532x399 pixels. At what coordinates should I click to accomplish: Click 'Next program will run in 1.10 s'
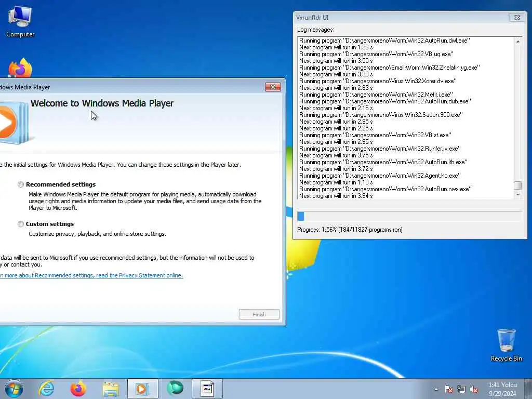coord(336,182)
